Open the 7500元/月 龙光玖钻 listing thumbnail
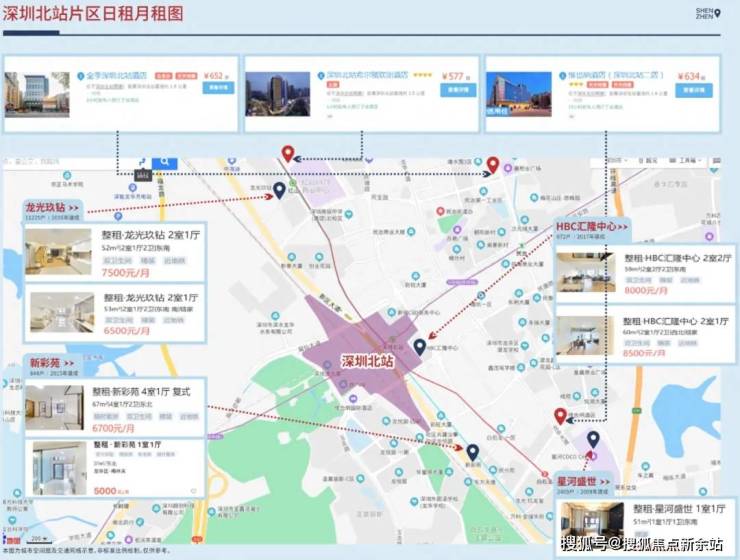 (x=59, y=251)
